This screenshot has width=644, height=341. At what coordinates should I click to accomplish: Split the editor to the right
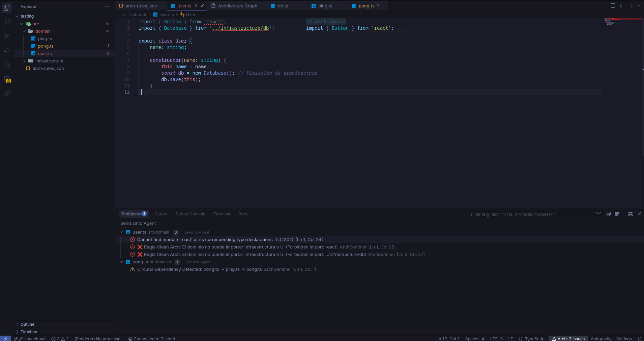click(x=613, y=6)
